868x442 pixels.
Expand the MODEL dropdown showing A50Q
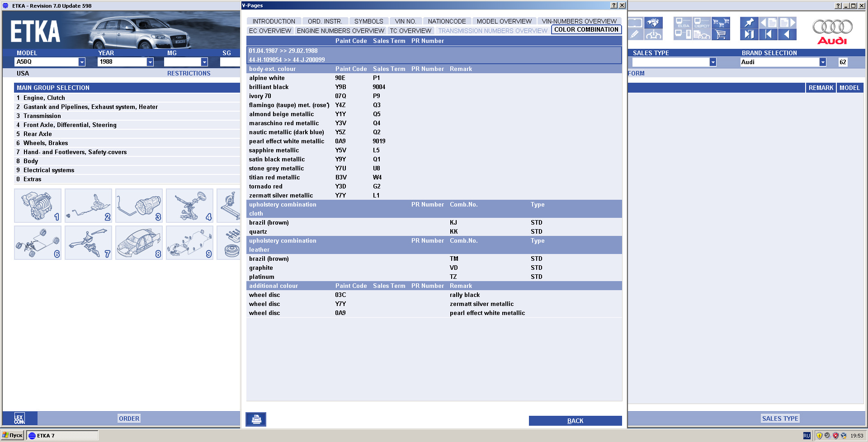(82, 62)
